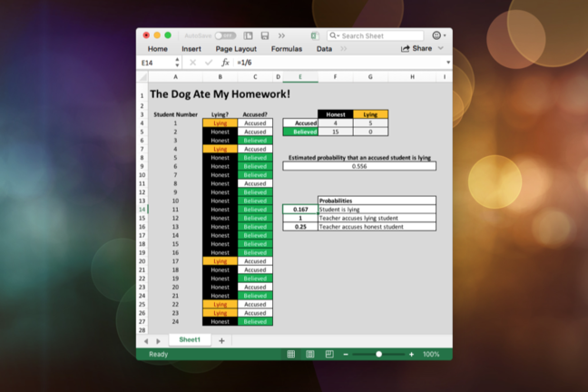Click the smiley feedback icon
Image resolution: width=588 pixels, height=392 pixels.
pos(437,35)
